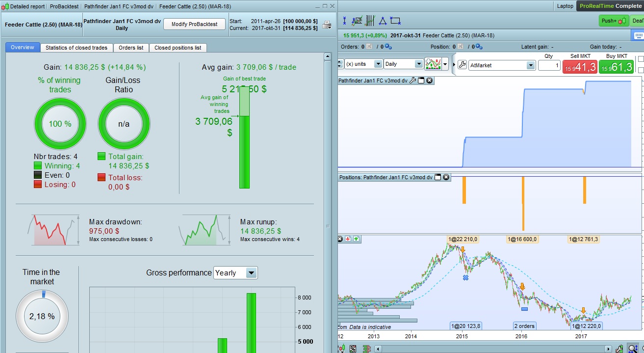Click the % of winning trades 100 % ring
The width and height of the screenshot is (644, 353).
tap(60, 124)
